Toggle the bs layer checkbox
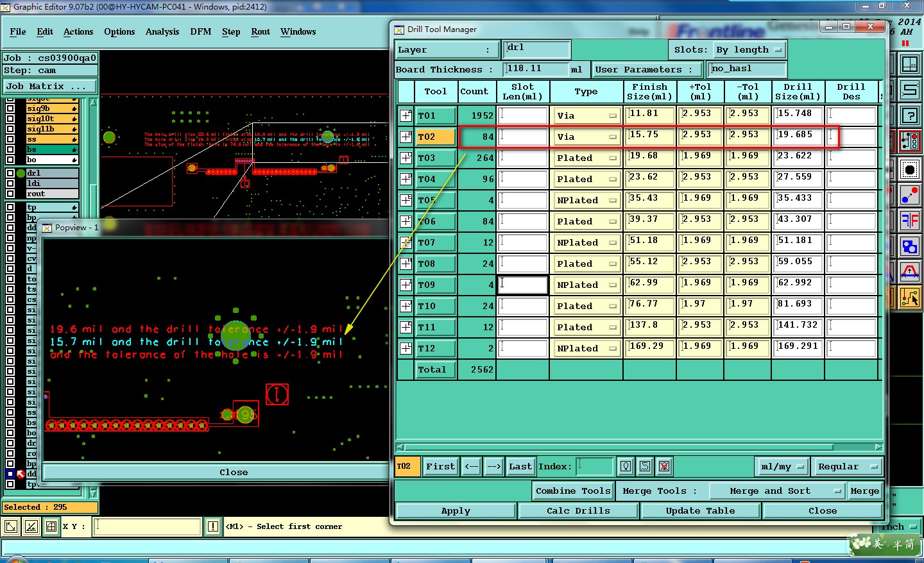Viewport: 924px width, 563px height. [10, 149]
